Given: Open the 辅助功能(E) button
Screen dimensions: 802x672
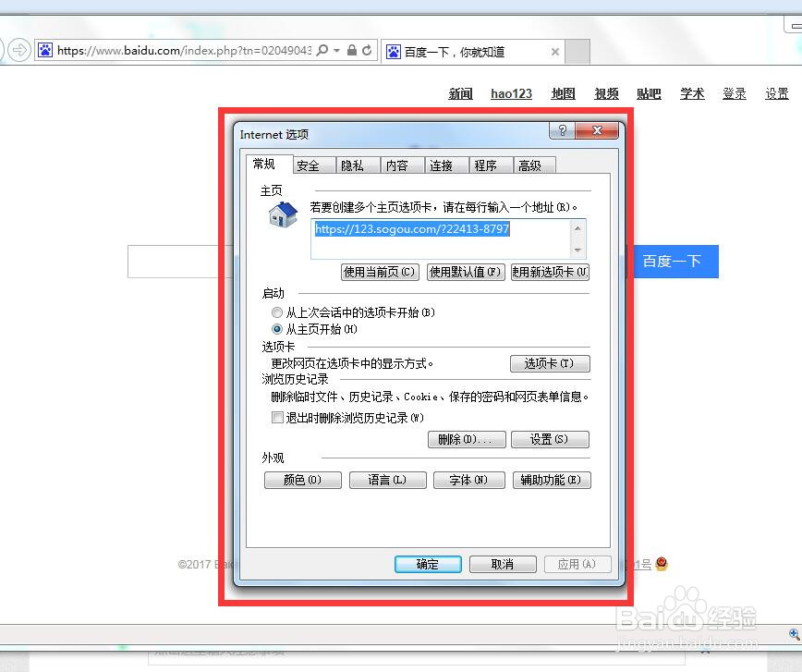Looking at the screenshot, I should tap(552, 480).
